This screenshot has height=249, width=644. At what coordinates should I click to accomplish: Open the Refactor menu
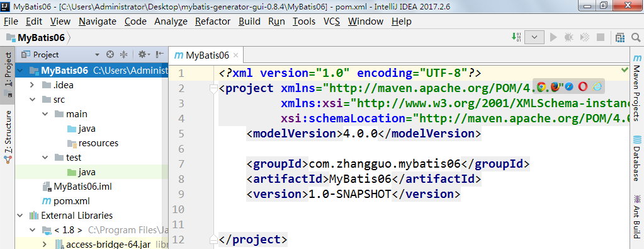(x=213, y=21)
